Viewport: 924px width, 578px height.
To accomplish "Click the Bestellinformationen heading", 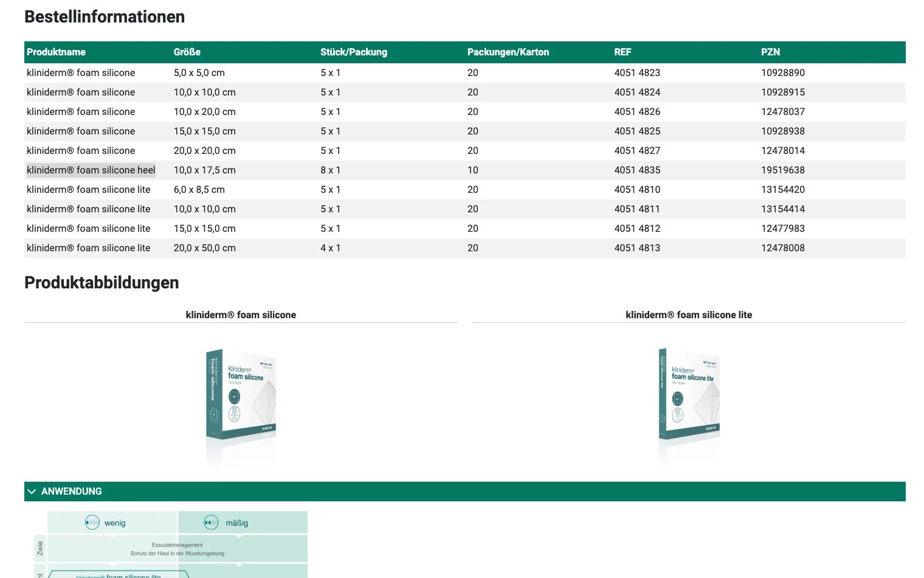I will [x=105, y=17].
